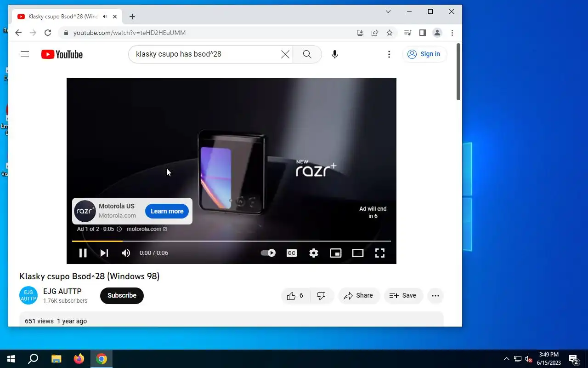Clear the search box with the X icon

coord(285,54)
